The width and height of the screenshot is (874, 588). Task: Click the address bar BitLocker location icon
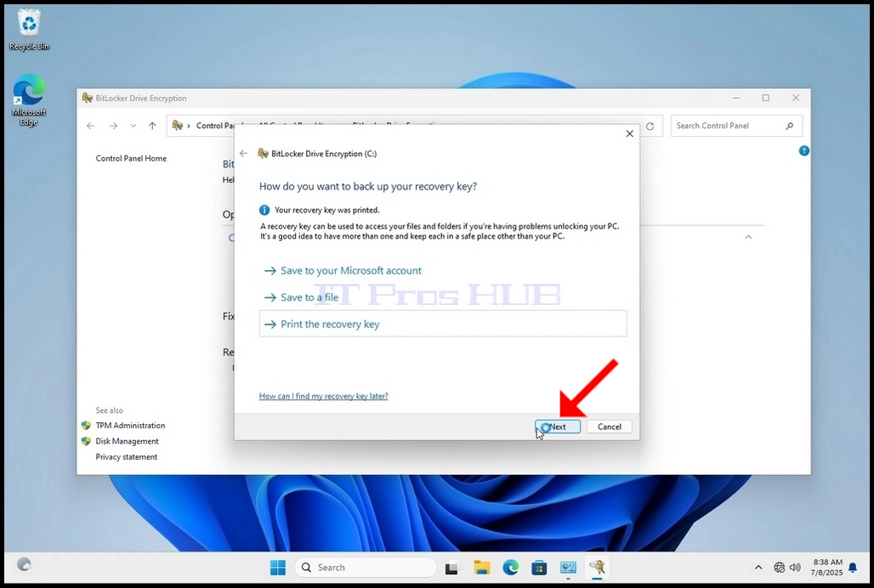tap(177, 125)
